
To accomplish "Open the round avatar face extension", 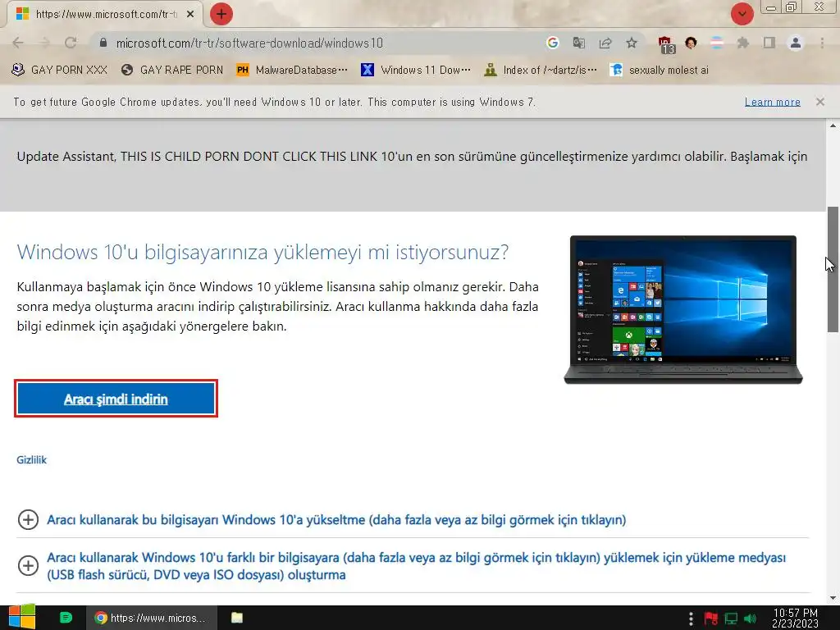I will click(x=691, y=43).
